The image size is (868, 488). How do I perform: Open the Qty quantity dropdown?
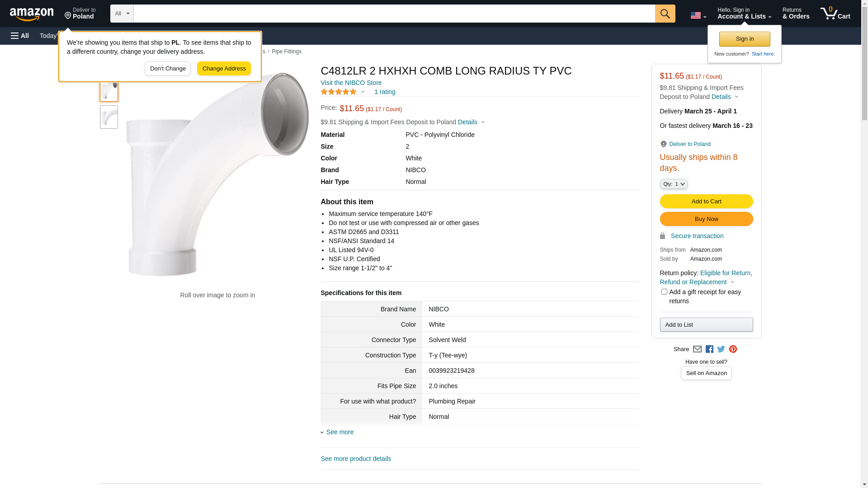pyautogui.click(x=674, y=184)
